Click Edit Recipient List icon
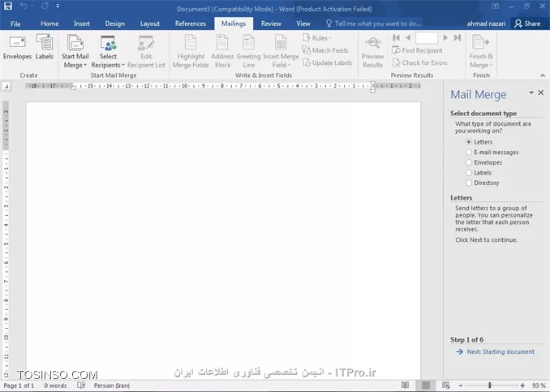 (146, 52)
